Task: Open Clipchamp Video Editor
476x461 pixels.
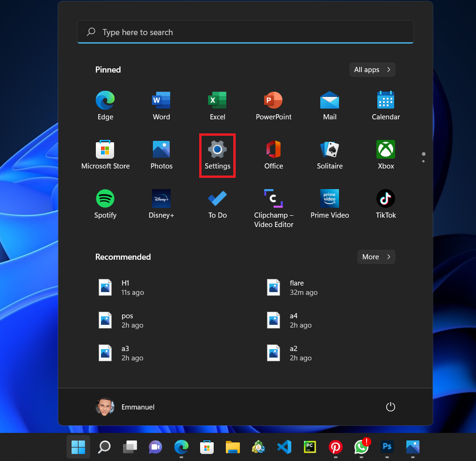Action: click(x=274, y=208)
